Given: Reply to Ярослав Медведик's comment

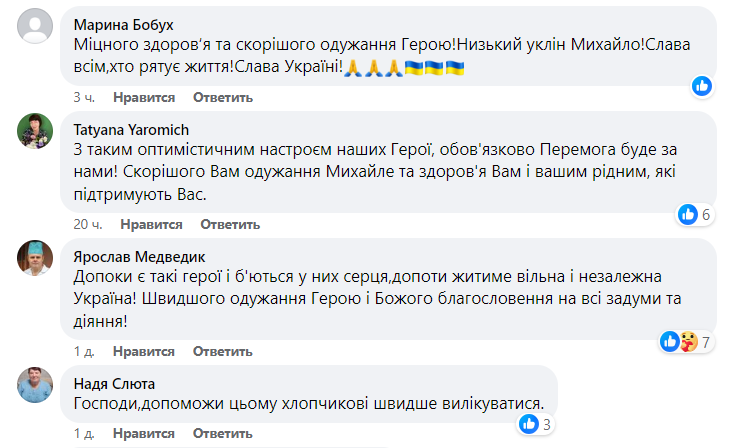Looking at the screenshot, I should (x=217, y=352).
